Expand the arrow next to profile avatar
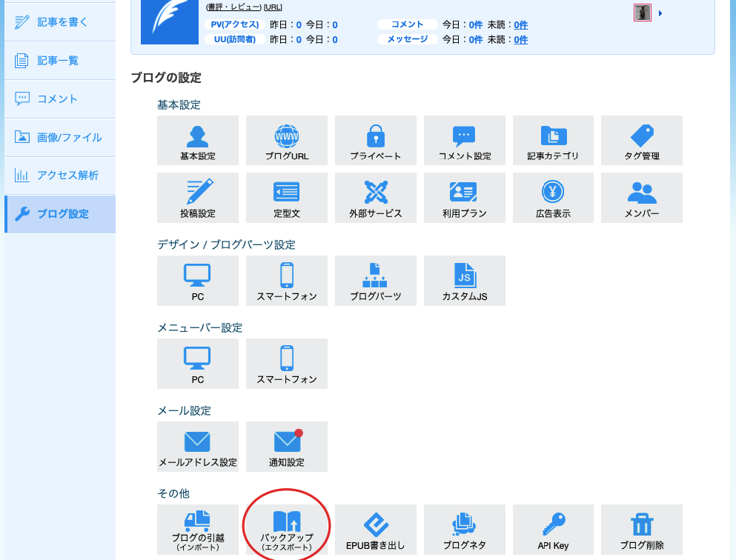The image size is (736, 560). (x=660, y=13)
